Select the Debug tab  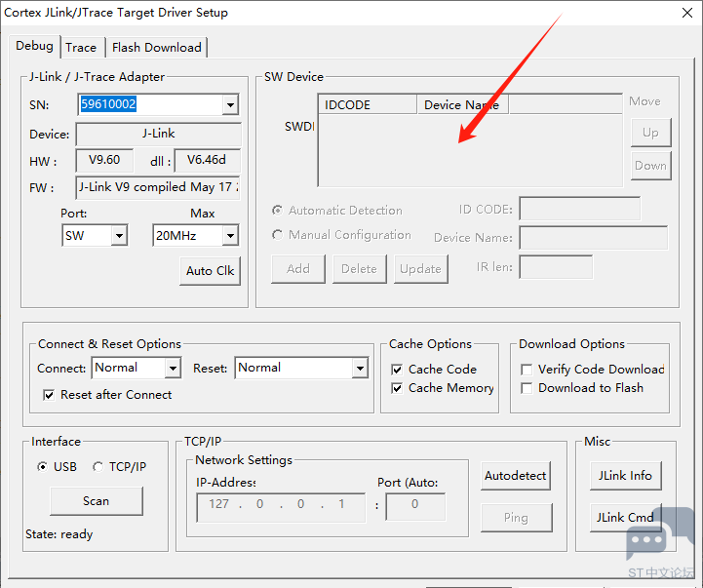coord(34,46)
